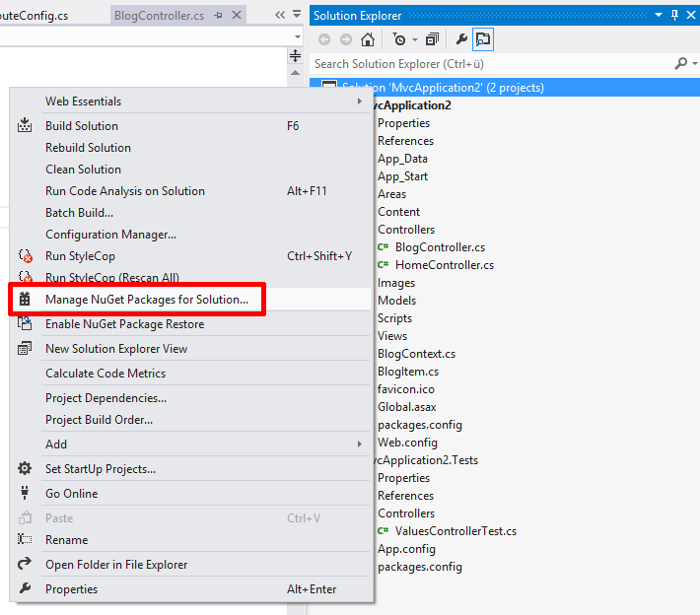Click the editor split handle icon
700x615 pixels.
(295, 56)
